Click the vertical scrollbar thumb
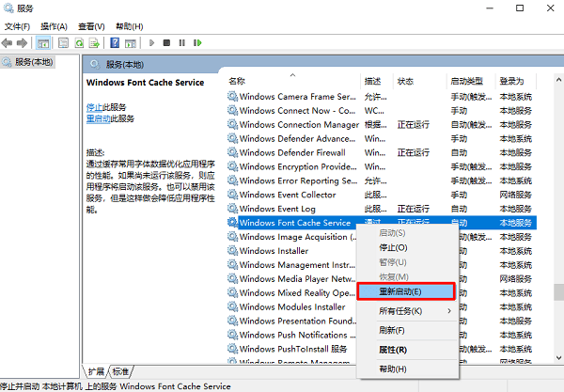The height and width of the screenshot is (392, 564). pyautogui.click(x=558, y=292)
